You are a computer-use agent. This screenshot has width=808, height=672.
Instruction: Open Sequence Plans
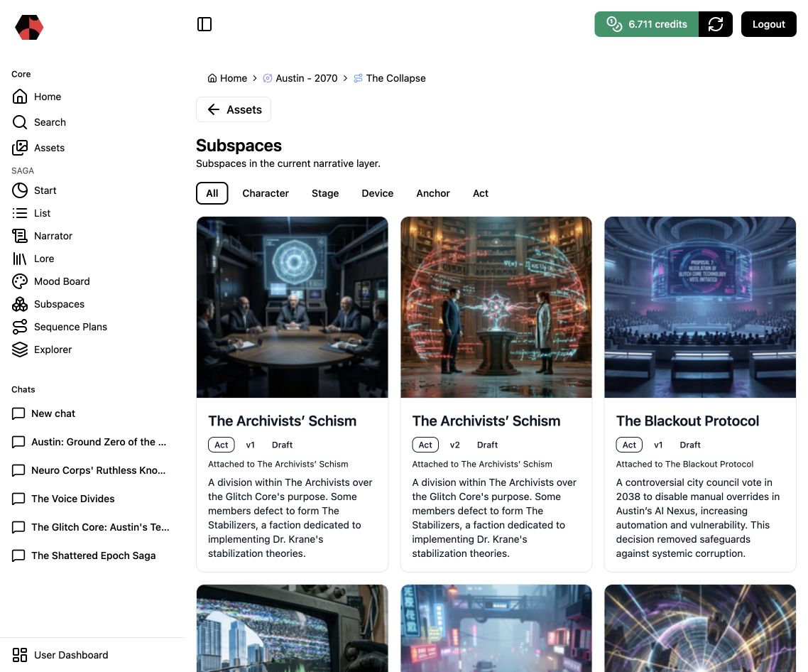pos(60,327)
